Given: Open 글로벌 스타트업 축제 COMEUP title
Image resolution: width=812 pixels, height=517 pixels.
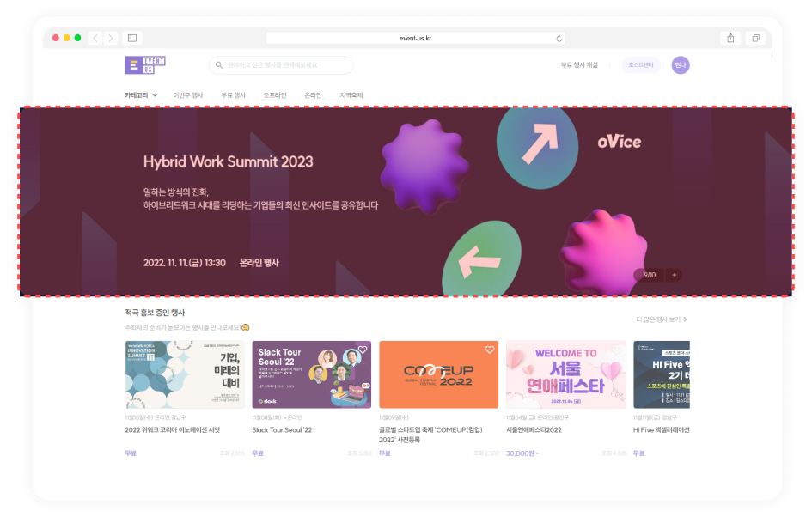Looking at the screenshot, I should [430, 435].
